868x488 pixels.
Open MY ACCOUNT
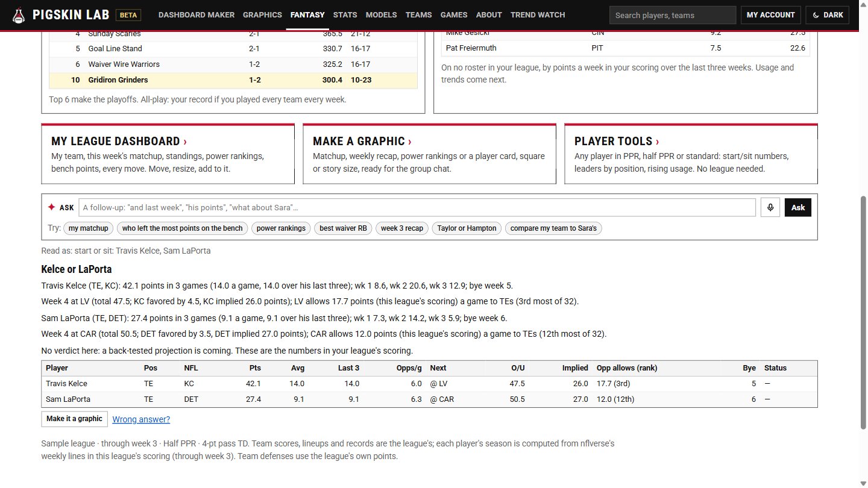[x=770, y=15]
